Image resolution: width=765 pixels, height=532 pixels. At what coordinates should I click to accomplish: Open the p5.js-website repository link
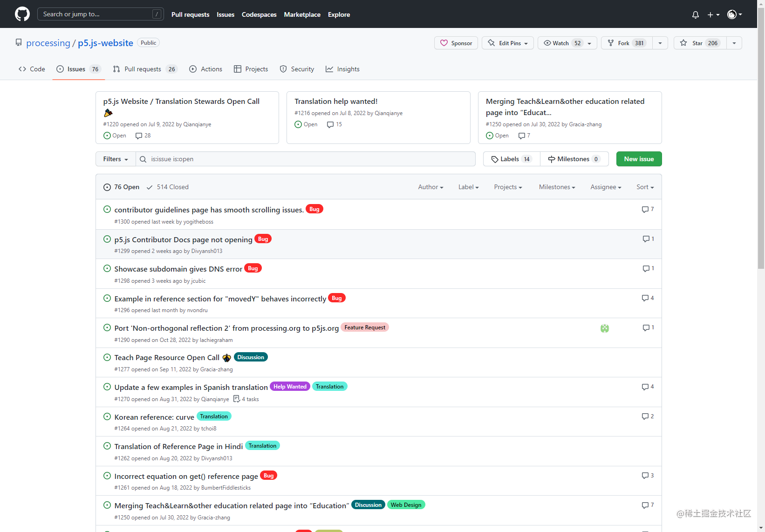point(105,43)
